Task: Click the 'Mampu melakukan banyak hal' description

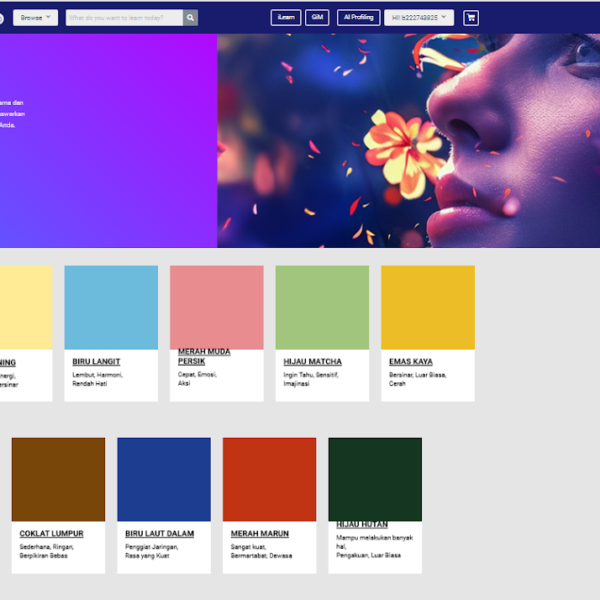Action: pos(375,542)
